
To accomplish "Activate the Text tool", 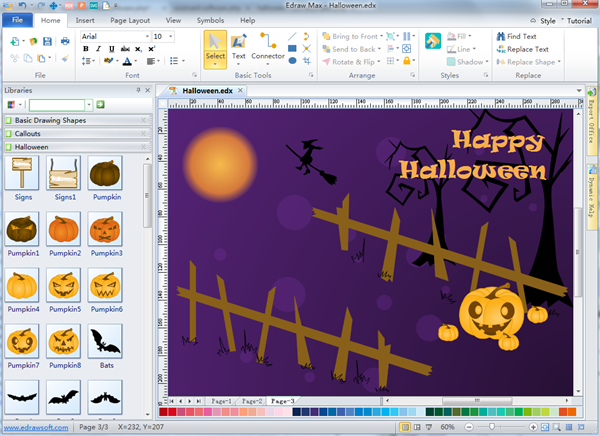I will coord(239,47).
